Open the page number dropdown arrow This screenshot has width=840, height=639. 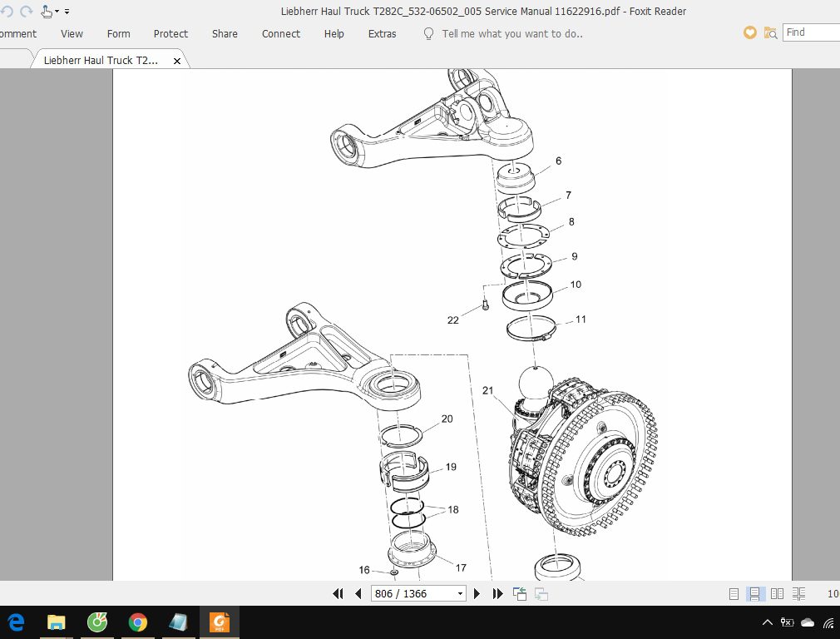point(460,593)
